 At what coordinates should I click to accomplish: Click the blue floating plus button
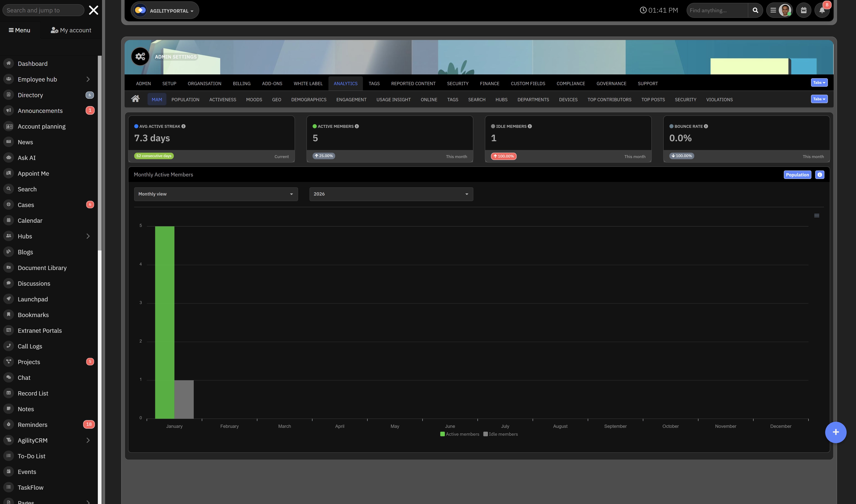[836, 432]
